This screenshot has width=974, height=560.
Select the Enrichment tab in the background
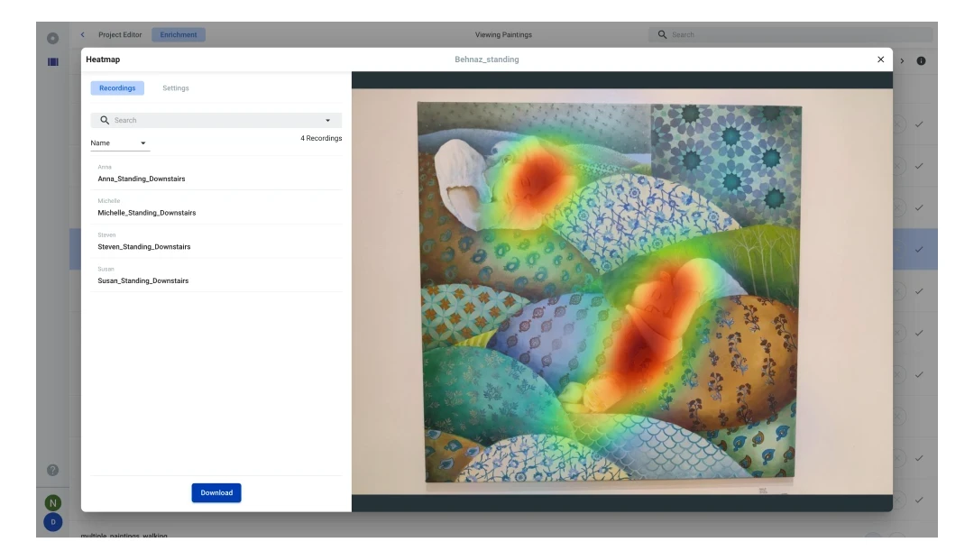tap(179, 35)
